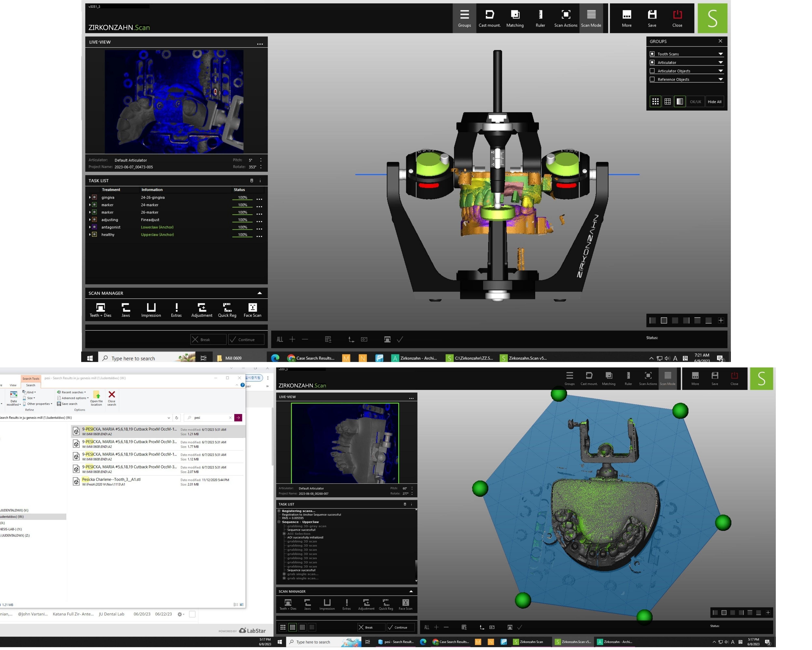812x650 pixels.
Task: Collapse the SCAN MANAGER panel in the articulator window
Action: click(259, 293)
